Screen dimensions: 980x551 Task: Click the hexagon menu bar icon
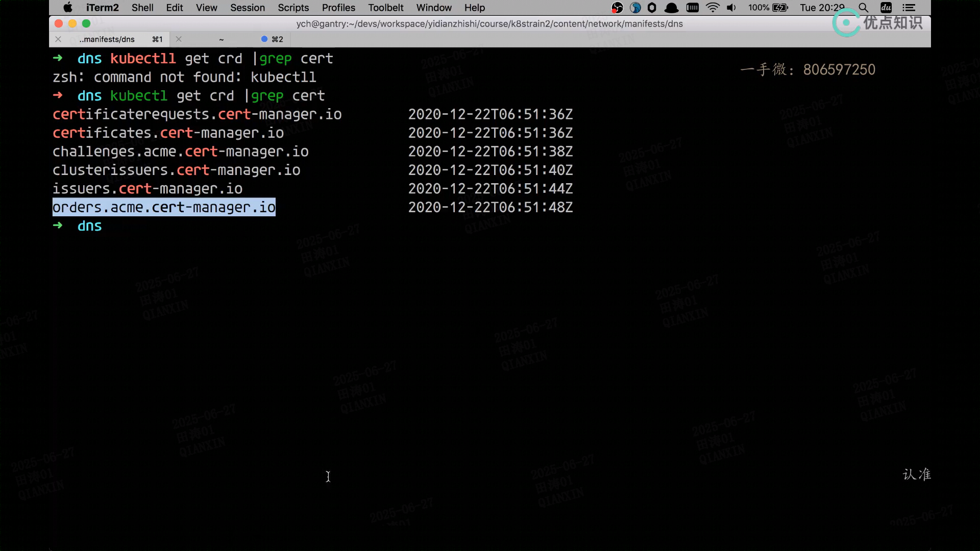(x=652, y=8)
